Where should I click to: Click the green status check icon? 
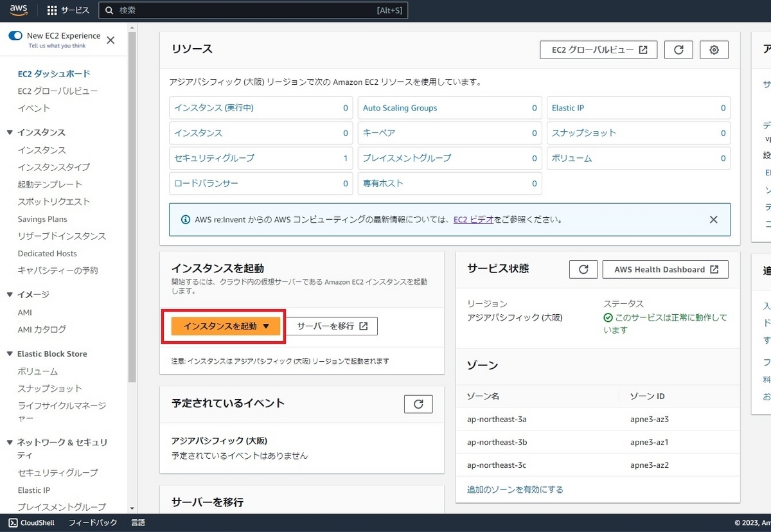point(608,318)
